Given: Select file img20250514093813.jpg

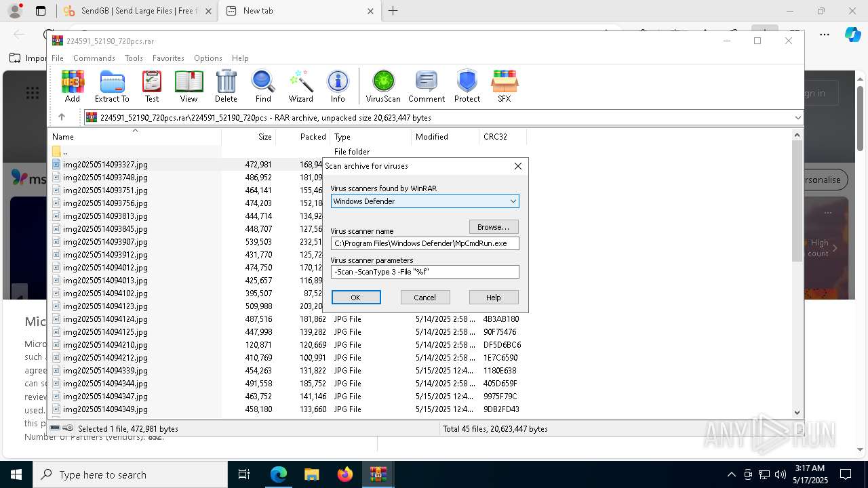Looking at the screenshot, I should pos(105,216).
